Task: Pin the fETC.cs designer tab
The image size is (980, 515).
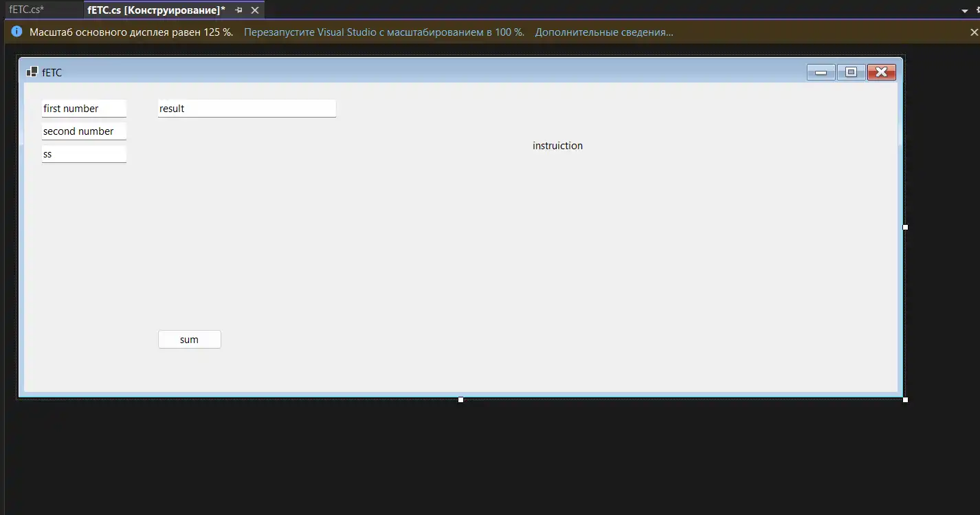Action: pyautogui.click(x=238, y=10)
